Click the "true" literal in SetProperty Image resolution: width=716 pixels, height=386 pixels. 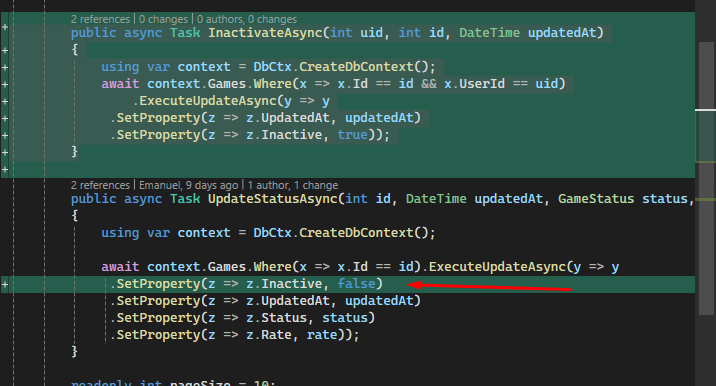352,135
